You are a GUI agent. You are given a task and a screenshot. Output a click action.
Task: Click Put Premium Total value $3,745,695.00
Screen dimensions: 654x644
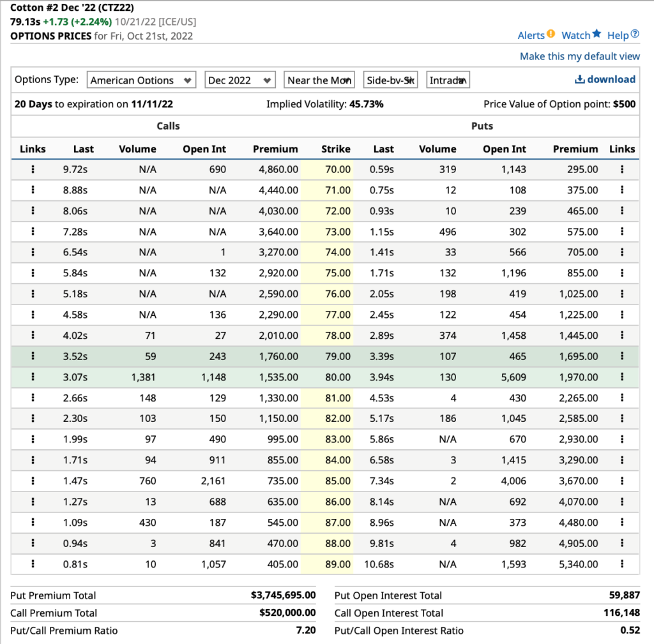coord(283,595)
